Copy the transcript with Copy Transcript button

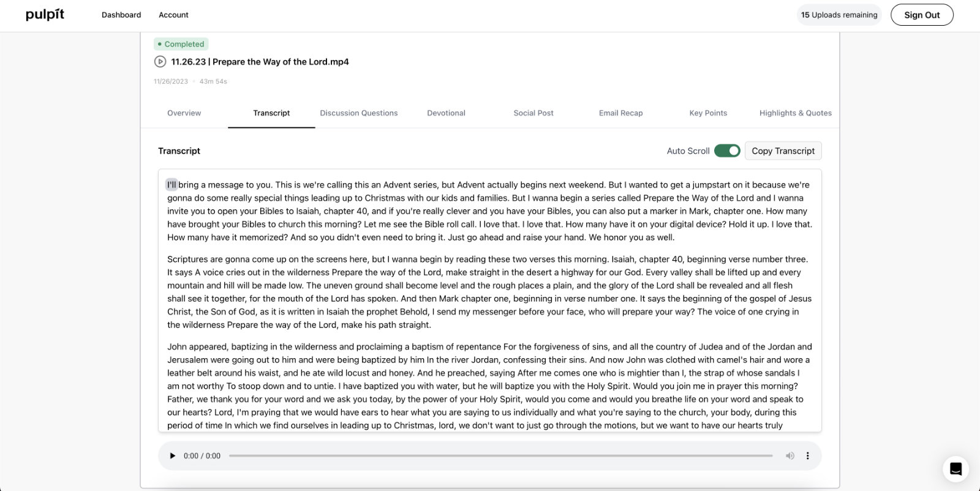point(783,151)
